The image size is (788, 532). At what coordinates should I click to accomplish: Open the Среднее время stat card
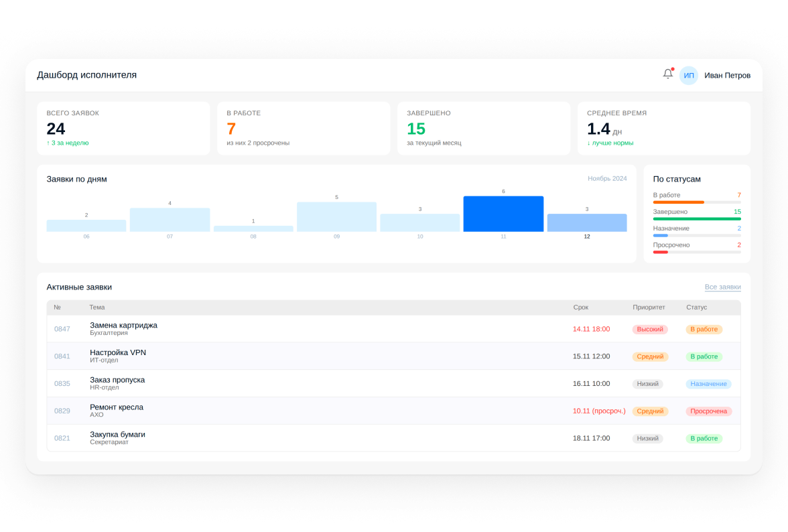click(x=663, y=128)
